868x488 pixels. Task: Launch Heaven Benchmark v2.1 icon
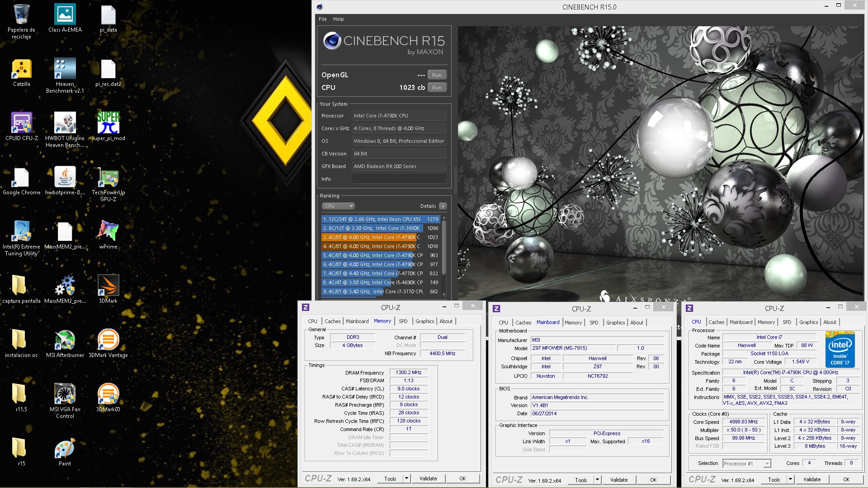[x=65, y=69]
